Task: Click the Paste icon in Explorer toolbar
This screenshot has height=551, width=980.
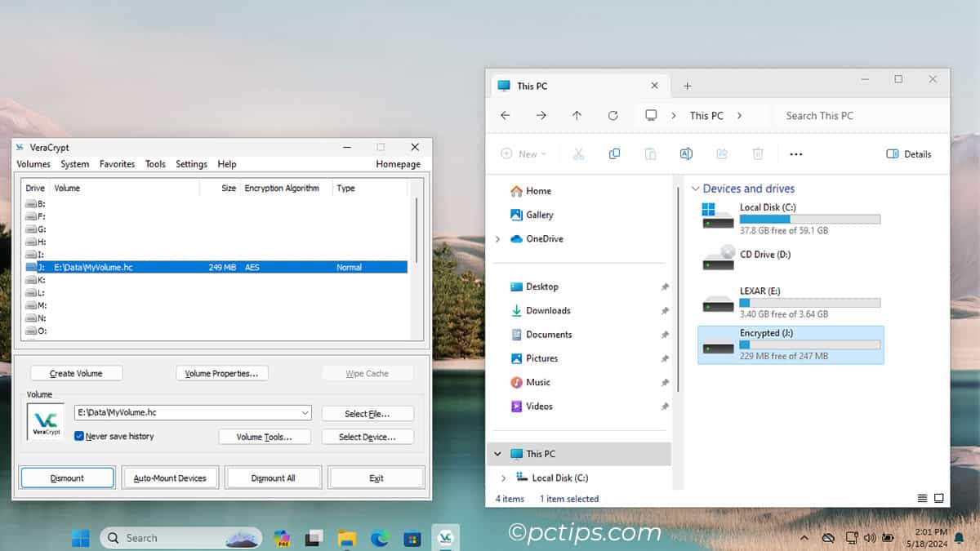Action: click(650, 153)
